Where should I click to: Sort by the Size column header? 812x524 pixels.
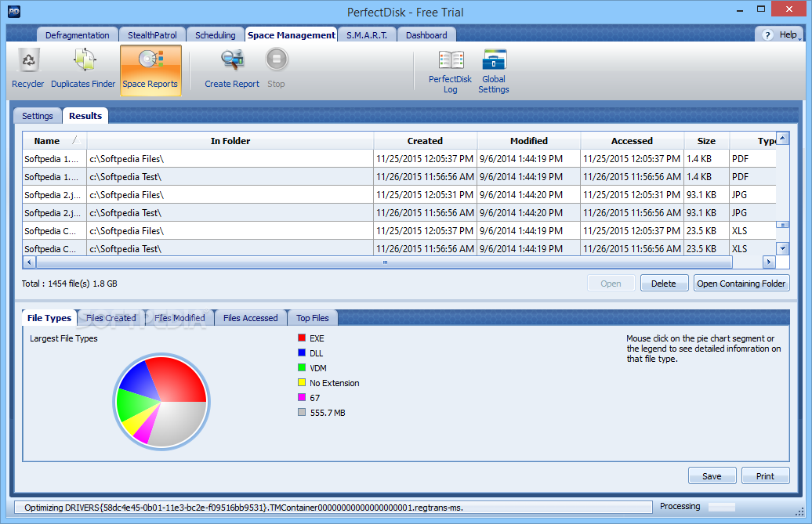pos(706,141)
